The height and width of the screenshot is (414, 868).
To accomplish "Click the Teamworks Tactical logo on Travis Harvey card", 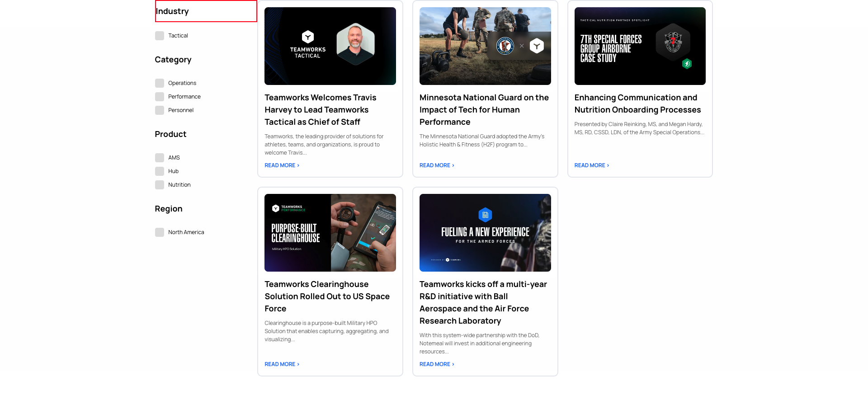I will 308,45.
